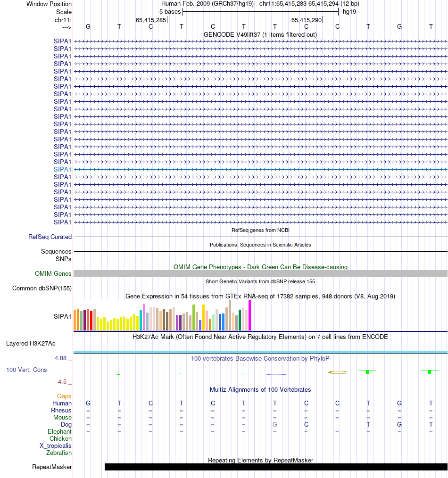
Task: Click the '5 bases' scale text
Action: (170, 12)
